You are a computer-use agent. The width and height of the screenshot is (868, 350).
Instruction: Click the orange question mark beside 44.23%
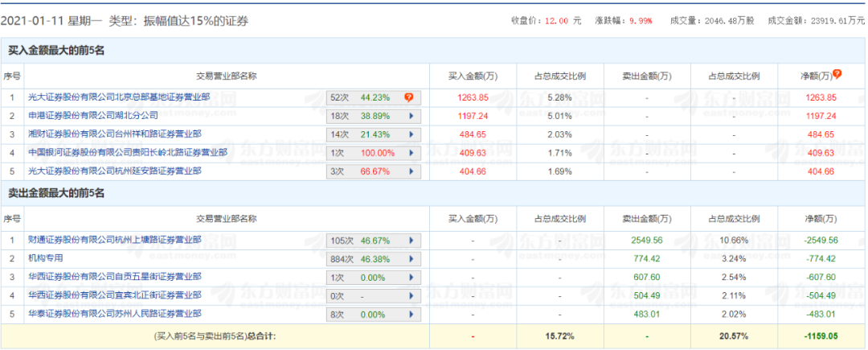409,97
